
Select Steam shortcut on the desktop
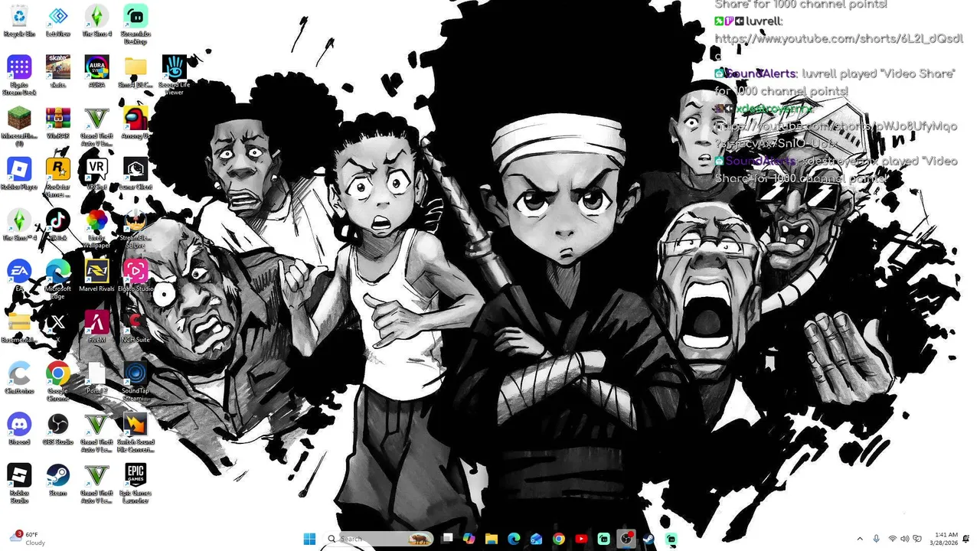coord(57,479)
